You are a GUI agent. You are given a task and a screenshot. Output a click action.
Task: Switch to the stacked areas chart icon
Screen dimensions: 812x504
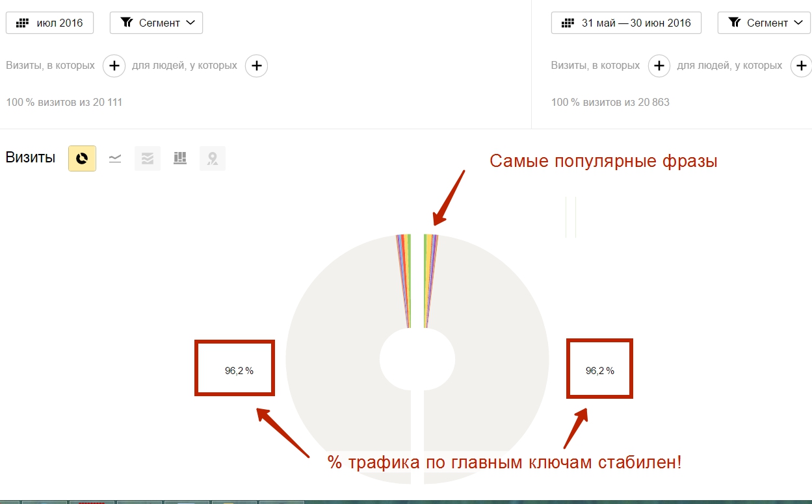click(x=147, y=157)
